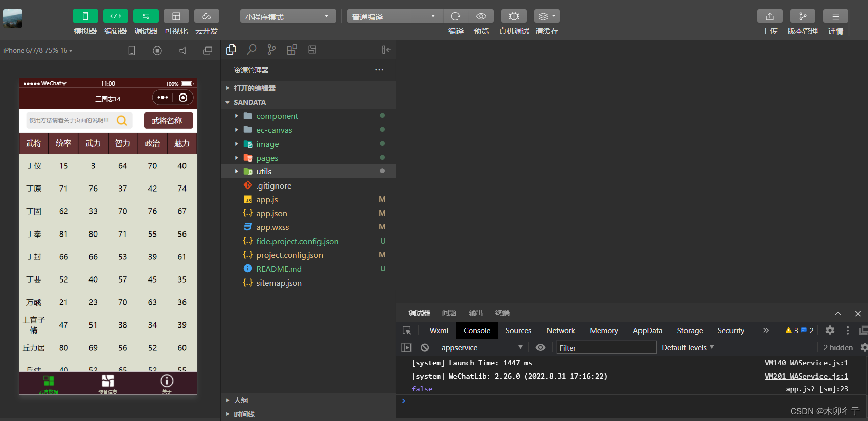The image size is (868, 421).
Task: Switch to the Problems tab in debugger
Action: click(x=449, y=313)
